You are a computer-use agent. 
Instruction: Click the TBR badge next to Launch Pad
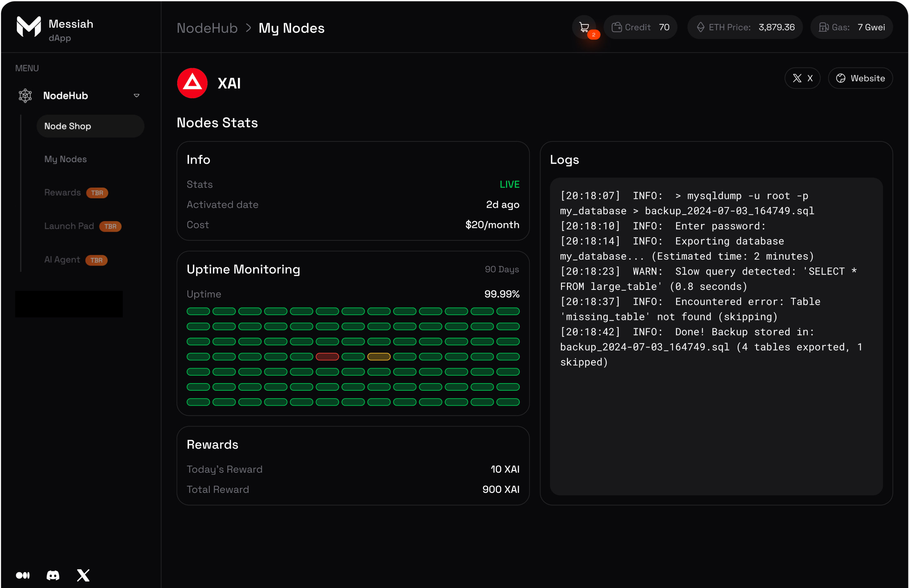(x=110, y=226)
